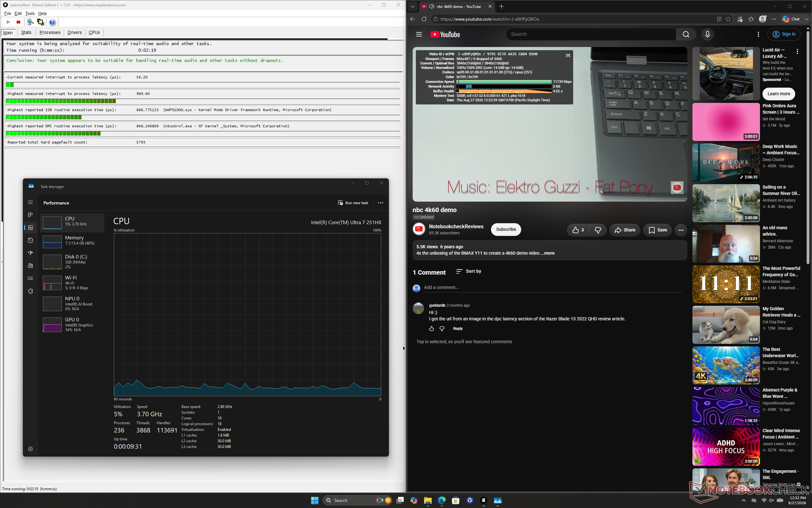The width and height of the screenshot is (812, 508).
Task: Dislike the comment by @eldardb
Action: tap(442, 329)
